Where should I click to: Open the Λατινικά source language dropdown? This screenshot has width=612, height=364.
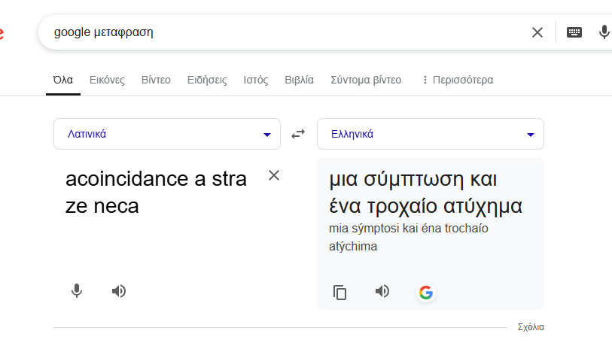166,135
